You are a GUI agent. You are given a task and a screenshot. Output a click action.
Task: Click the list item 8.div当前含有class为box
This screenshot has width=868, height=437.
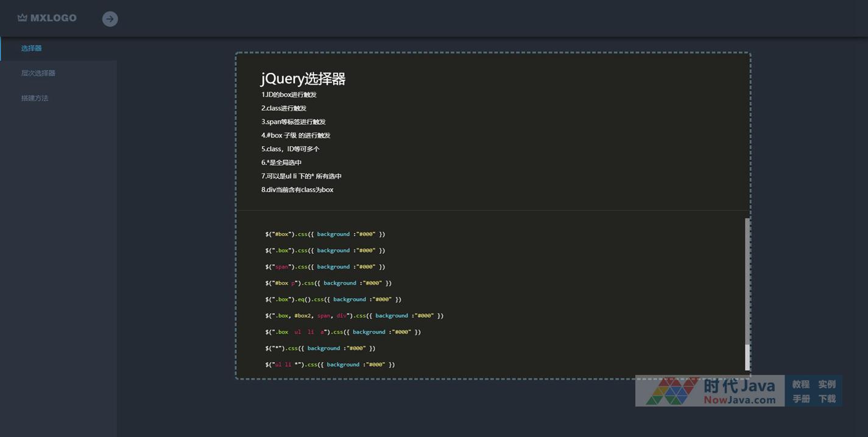(297, 190)
